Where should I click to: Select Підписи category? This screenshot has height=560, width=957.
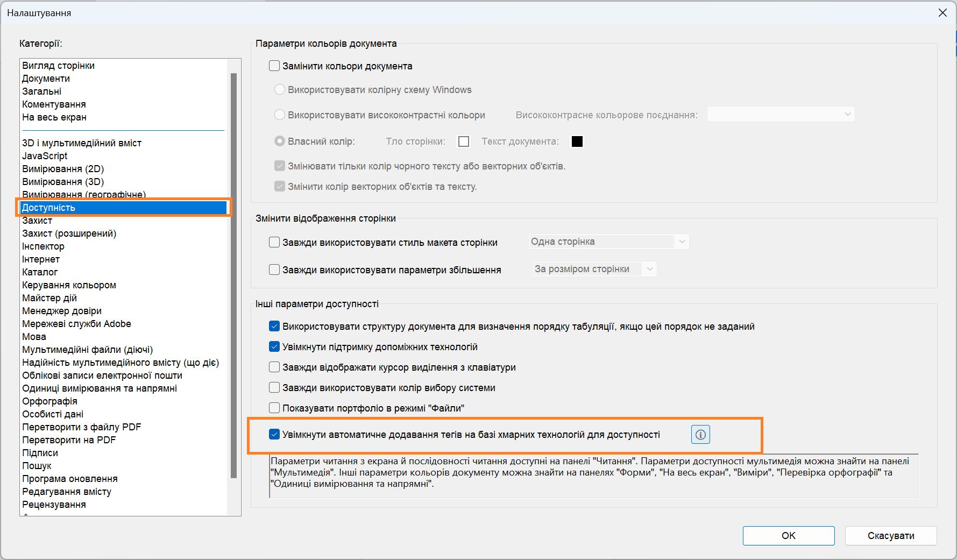point(123,453)
